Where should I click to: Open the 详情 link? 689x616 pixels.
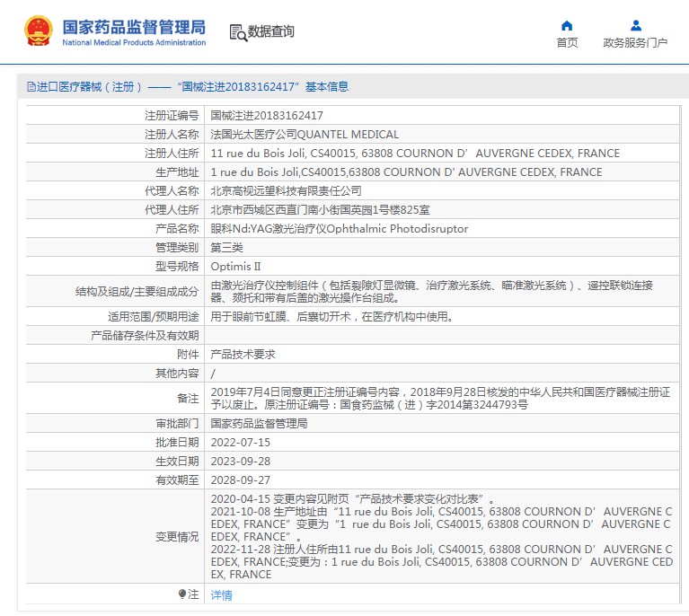coord(221,594)
